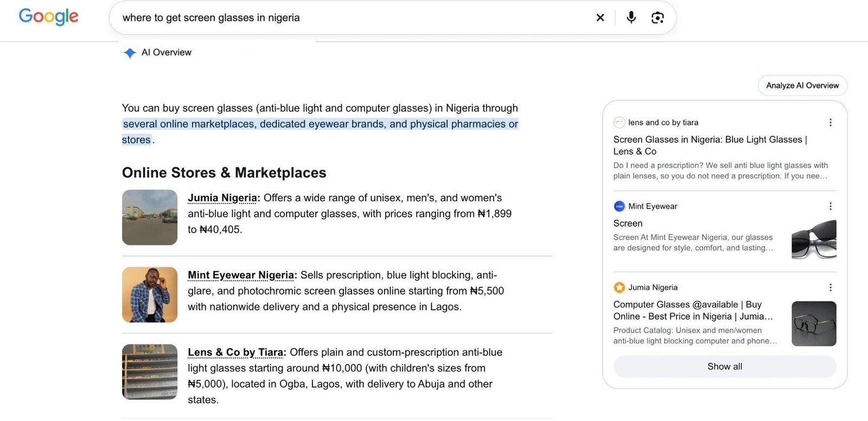868x421 pixels.
Task: Click the eyeglasses product image in Jumia source
Action: tap(814, 324)
